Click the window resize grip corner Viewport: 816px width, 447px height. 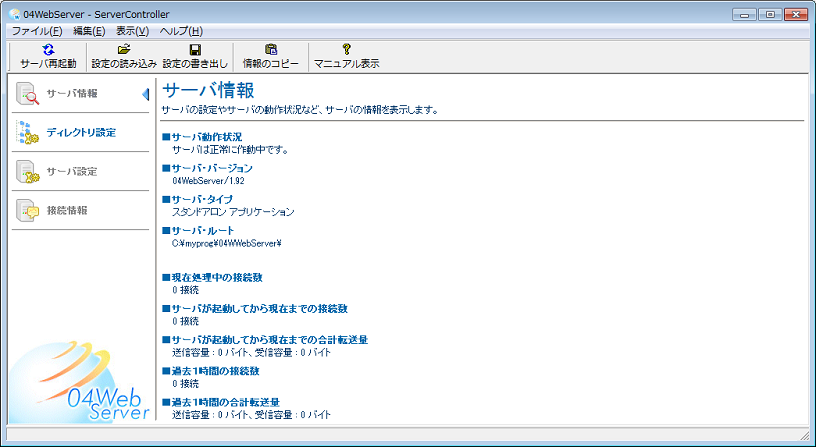click(x=804, y=435)
